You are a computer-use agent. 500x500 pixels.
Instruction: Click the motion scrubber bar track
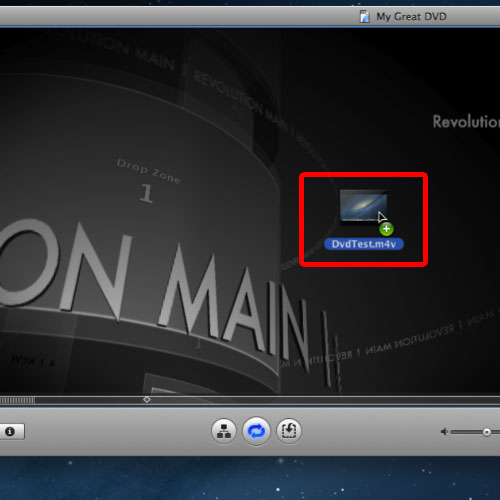[x=250, y=400]
